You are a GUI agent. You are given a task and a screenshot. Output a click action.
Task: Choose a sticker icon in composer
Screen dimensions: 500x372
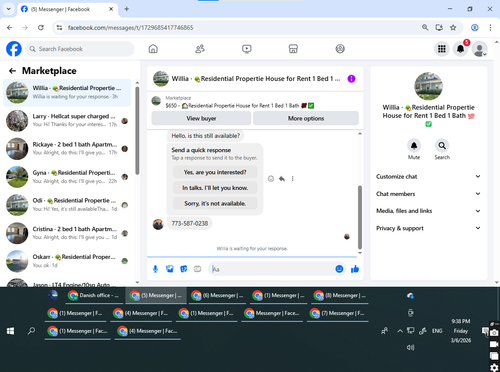click(x=184, y=269)
